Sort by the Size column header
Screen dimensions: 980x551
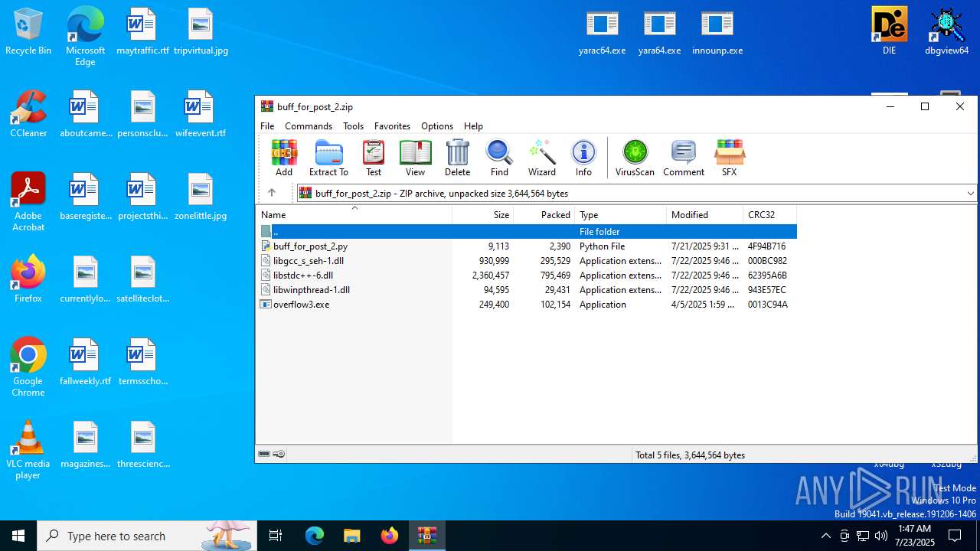[x=482, y=215]
